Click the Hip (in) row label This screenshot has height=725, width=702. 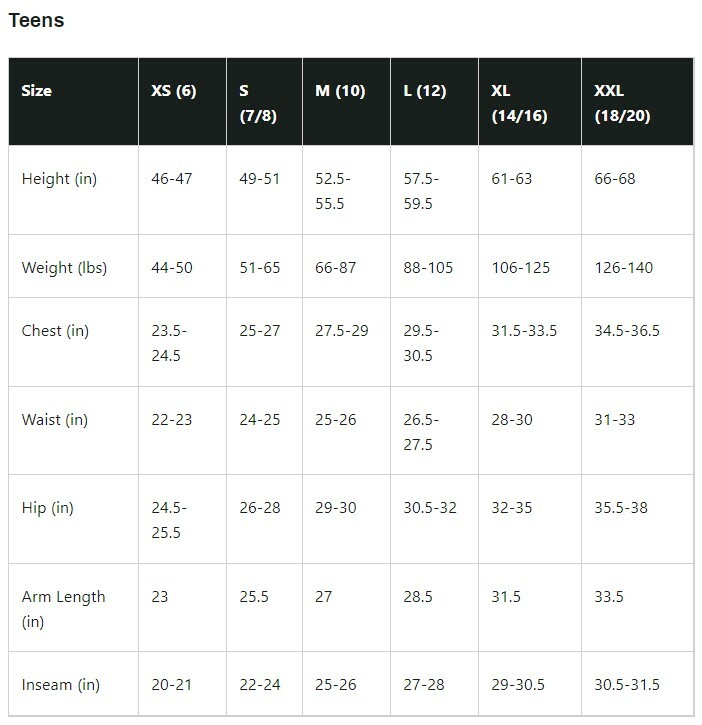[x=48, y=508]
